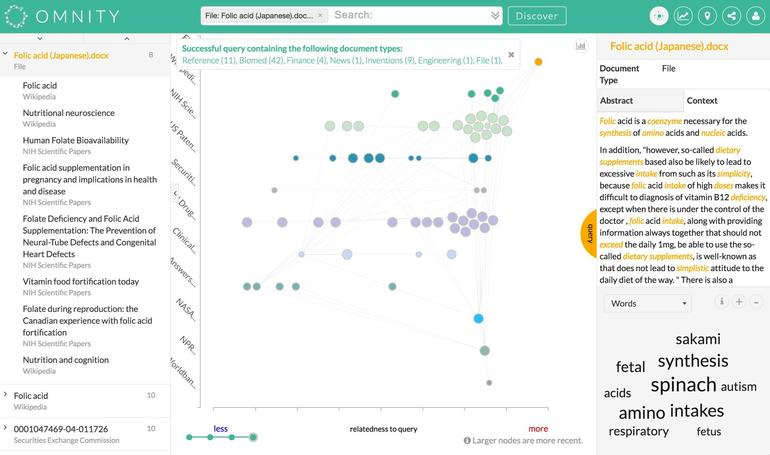Viewport: 770px width, 455px height.
Task: Click the Discover button
Action: coord(537,16)
